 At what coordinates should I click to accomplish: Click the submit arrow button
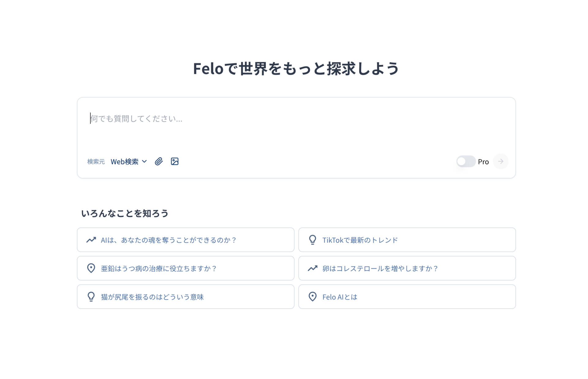click(501, 161)
